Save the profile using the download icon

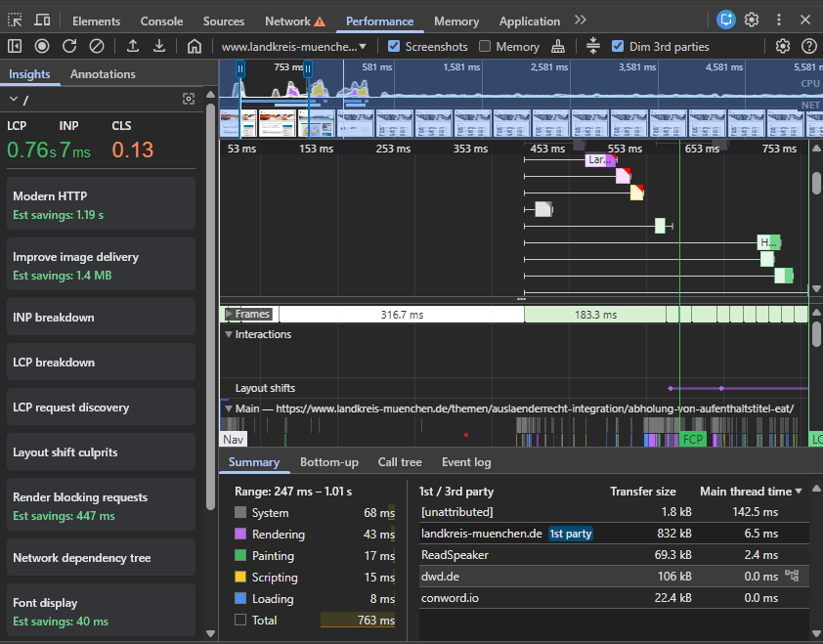158,46
